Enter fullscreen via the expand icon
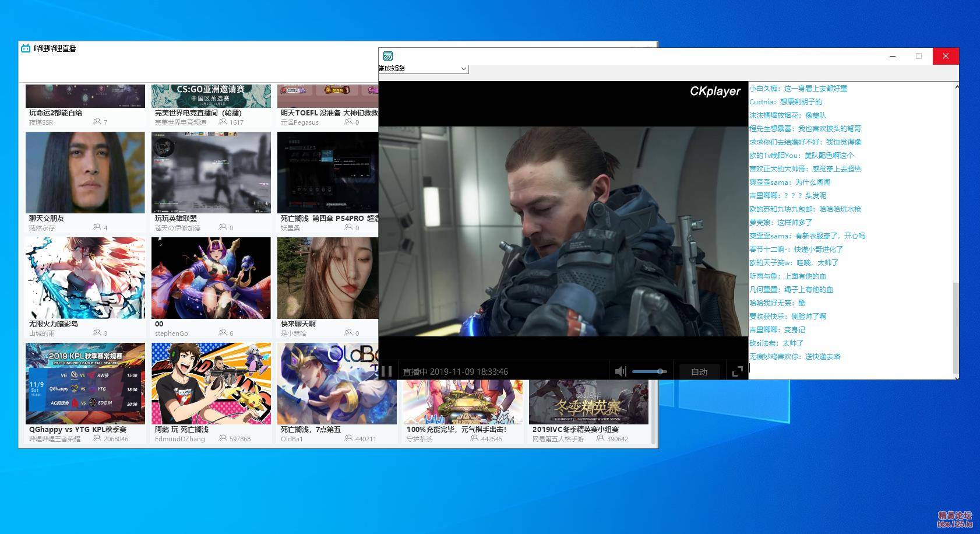 pyautogui.click(x=738, y=371)
